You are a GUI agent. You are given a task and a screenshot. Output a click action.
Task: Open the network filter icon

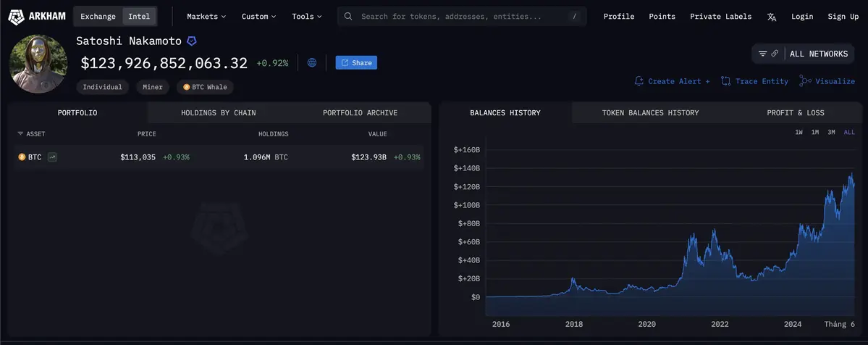762,54
